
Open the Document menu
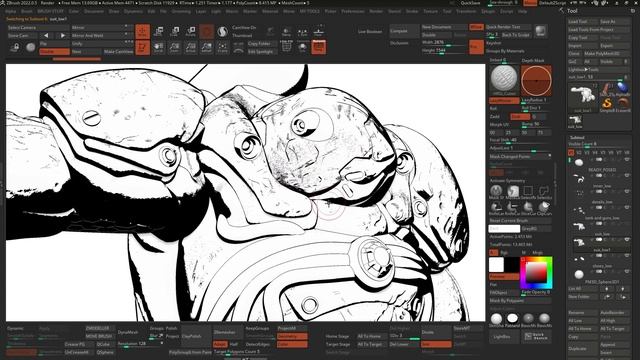coord(94,11)
